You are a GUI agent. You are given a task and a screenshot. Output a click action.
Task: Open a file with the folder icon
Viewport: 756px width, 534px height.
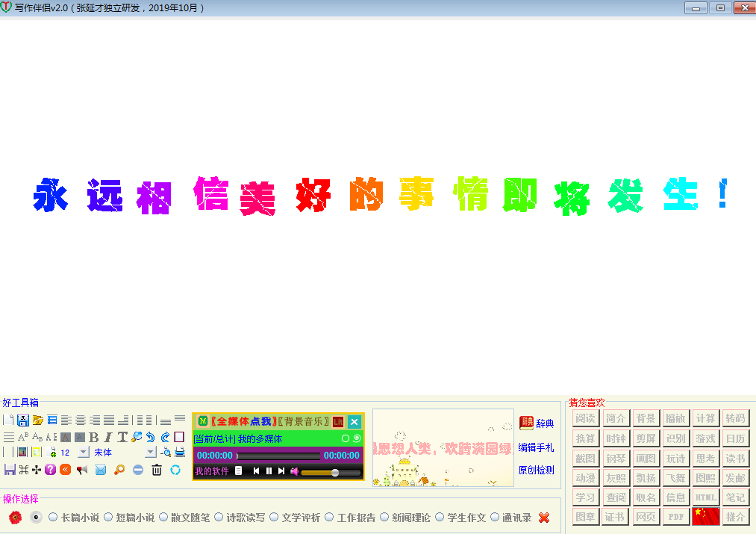pyautogui.click(x=38, y=420)
